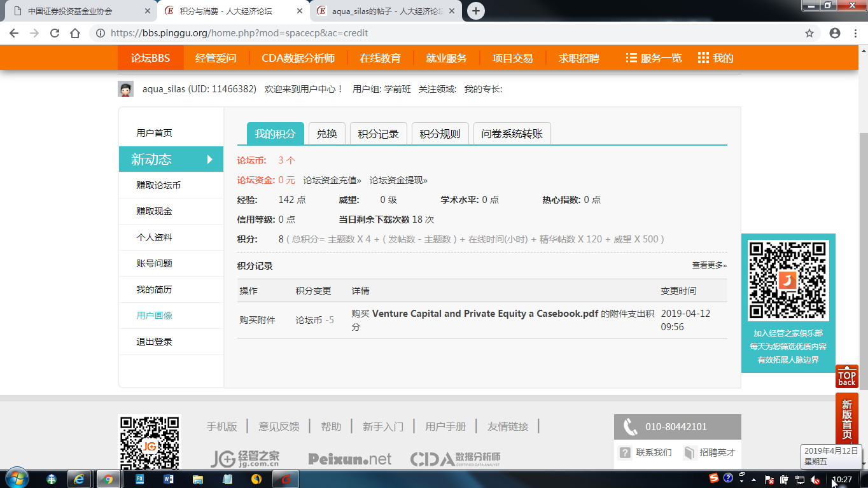Show hidden system tray icons
The image size is (868, 488).
point(753,479)
